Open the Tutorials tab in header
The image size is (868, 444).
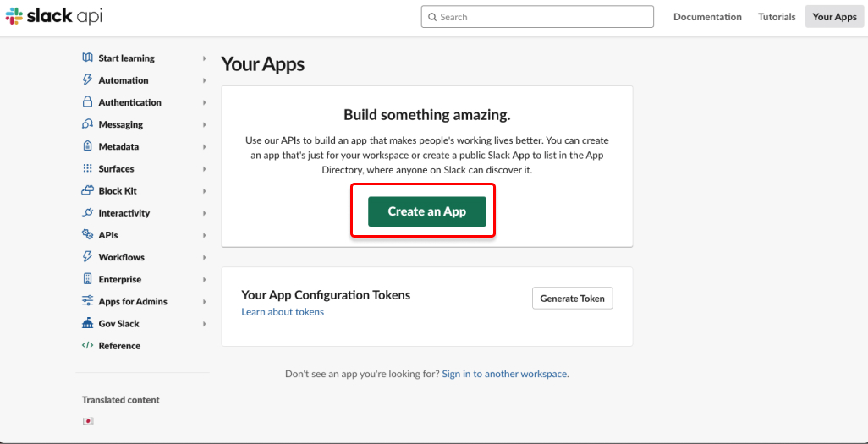pyautogui.click(x=777, y=17)
